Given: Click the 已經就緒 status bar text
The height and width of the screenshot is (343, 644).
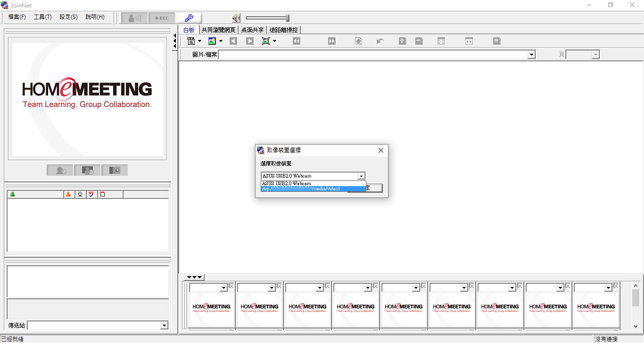Looking at the screenshot, I should [12, 339].
